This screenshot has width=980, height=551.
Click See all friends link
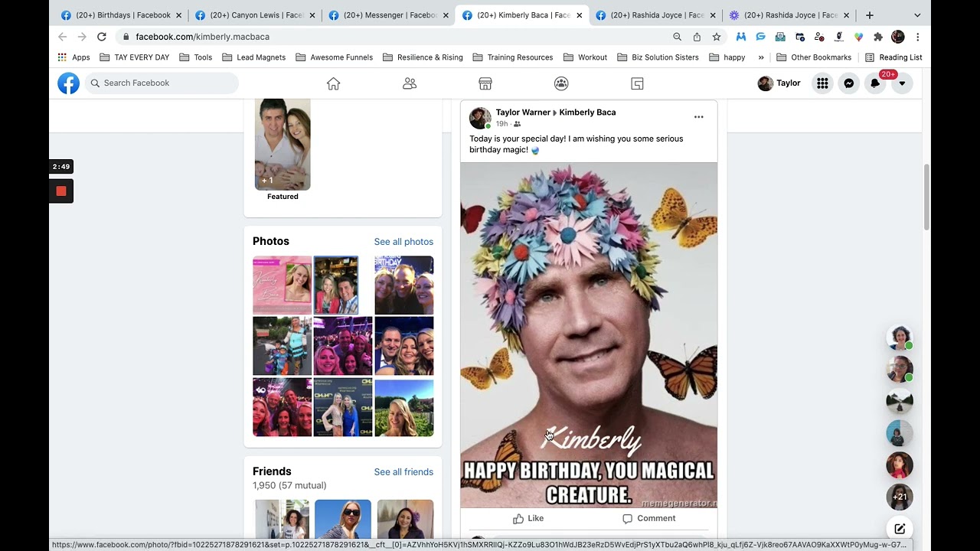[403, 472]
